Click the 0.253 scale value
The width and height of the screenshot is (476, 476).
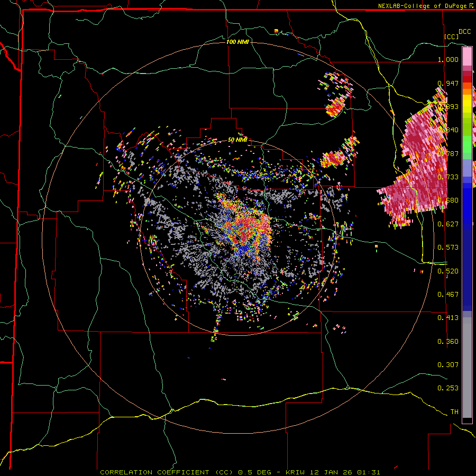[x=448, y=388]
